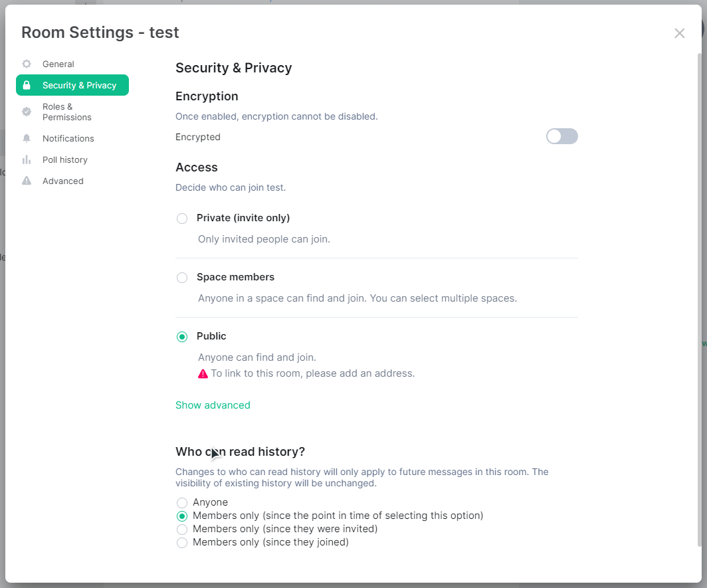The width and height of the screenshot is (707, 588).
Task: Select Private (invite only) access
Action: [182, 219]
